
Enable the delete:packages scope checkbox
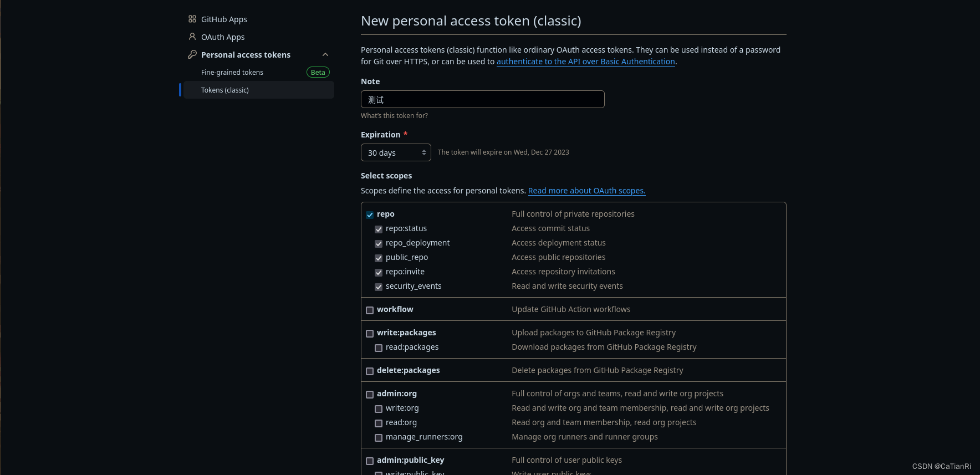(370, 371)
